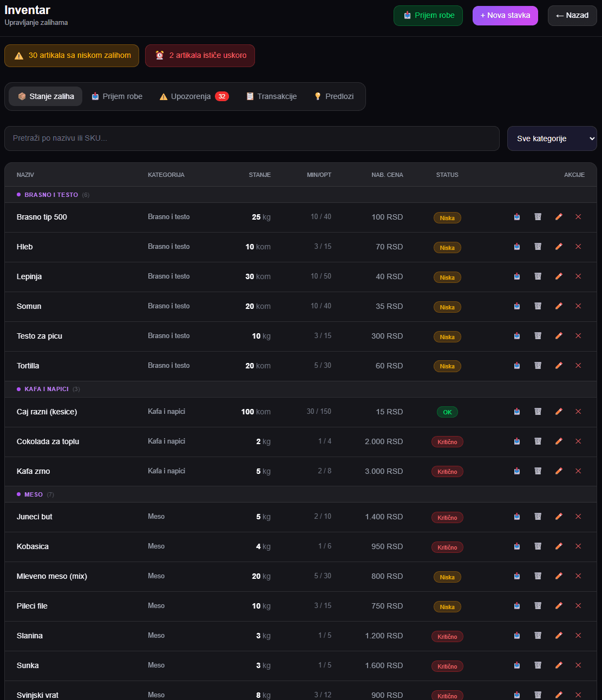The height and width of the screenshot is (700, 602).
Task: Click the pencil icon for Kafa zrno
Action: coord(559,471)
